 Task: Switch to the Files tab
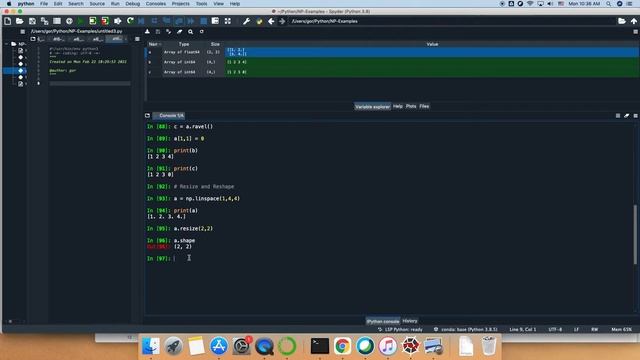(424, 106)
